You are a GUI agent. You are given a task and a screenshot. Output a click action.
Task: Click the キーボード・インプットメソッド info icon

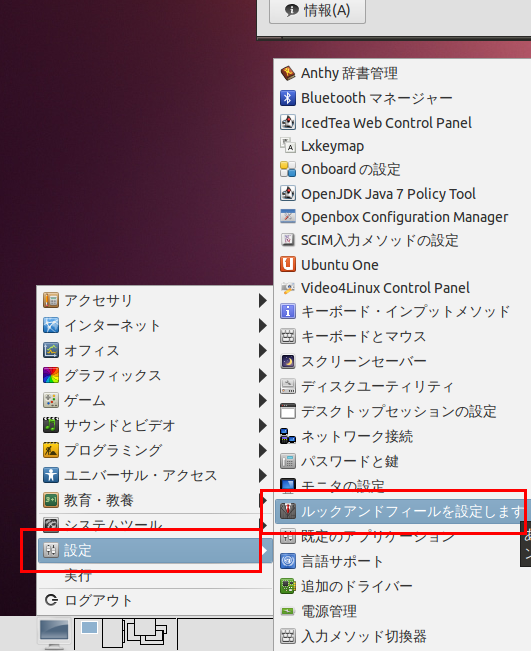pos(288,311)
